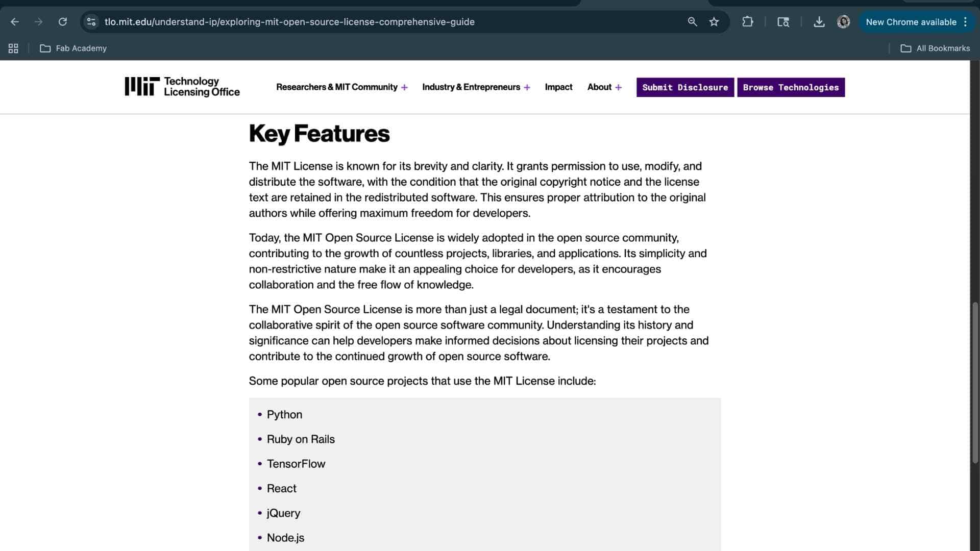
Task: Open the Downloads icon in toolbar
Action: 819,22
